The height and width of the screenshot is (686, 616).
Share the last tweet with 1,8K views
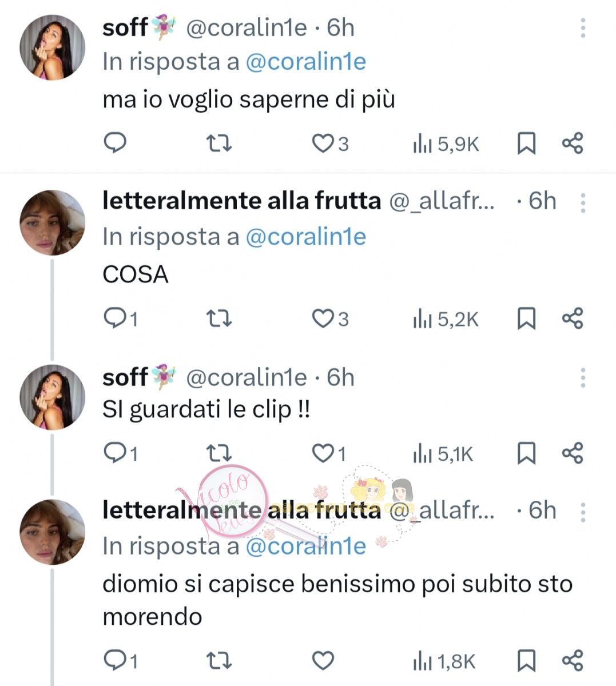(x=572, y=661)
